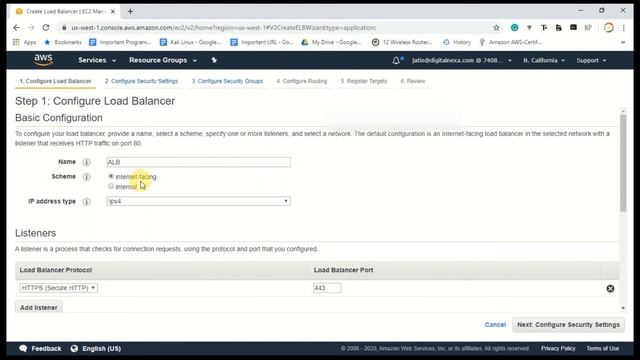
Task: Open the Kali Linux Google doc bookmark
Action: (190, 42)
